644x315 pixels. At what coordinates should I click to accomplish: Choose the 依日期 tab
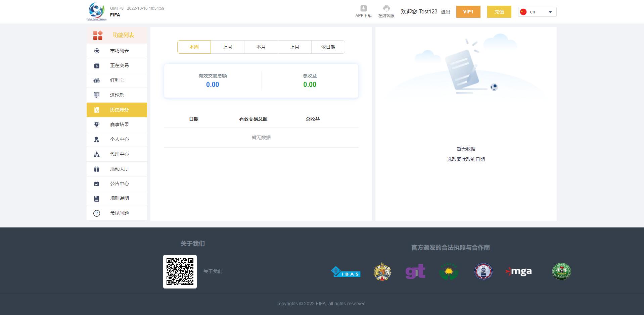point(328,47)
